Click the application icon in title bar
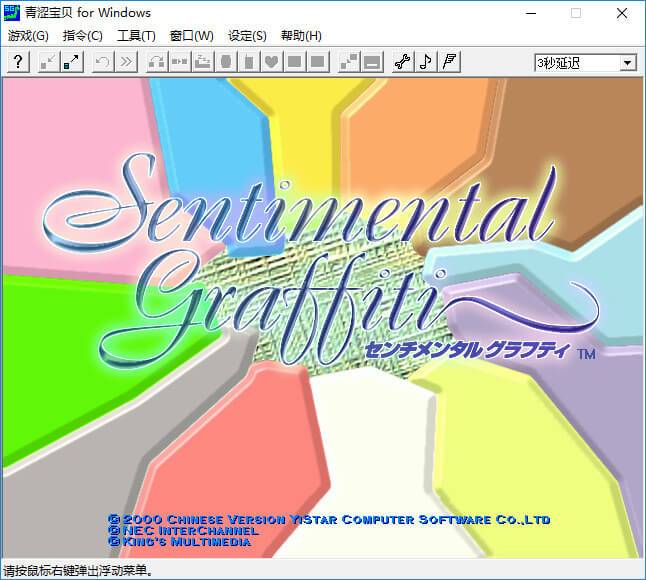This screenshot has height=580, width=646. pyautogui.click(x=13, y=12)
